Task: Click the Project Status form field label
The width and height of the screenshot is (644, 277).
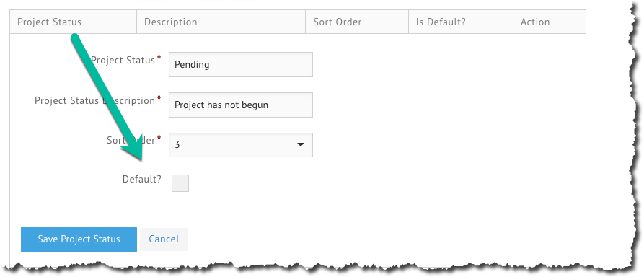Action: [x=123, y=60]
